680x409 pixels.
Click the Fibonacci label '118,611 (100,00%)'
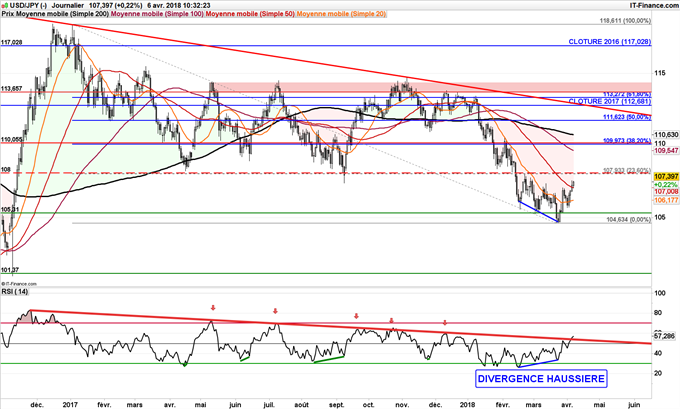coord(625,21)
